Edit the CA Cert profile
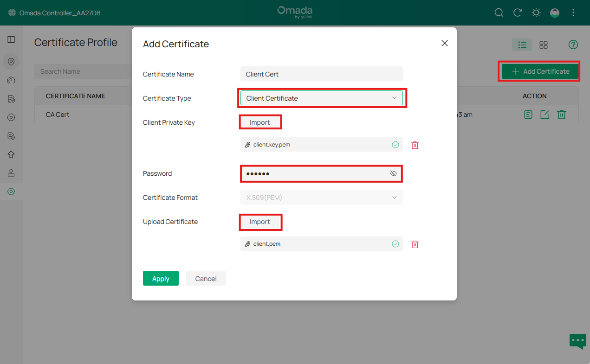 click(x=545, y=114)
